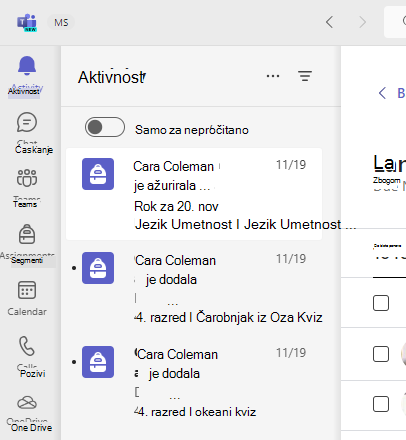Click the Microsoft Teams logo
This screenshot has height=440, width=406.
click(27, 22)
